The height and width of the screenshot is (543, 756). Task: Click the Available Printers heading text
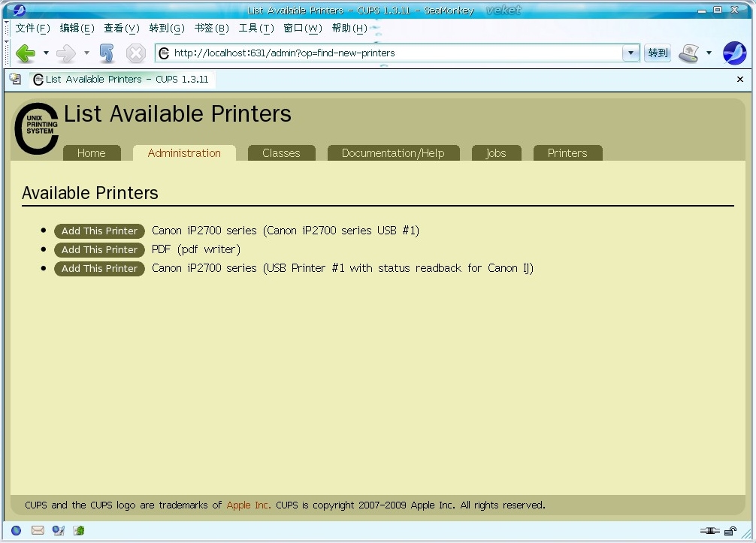pos(90,193)
